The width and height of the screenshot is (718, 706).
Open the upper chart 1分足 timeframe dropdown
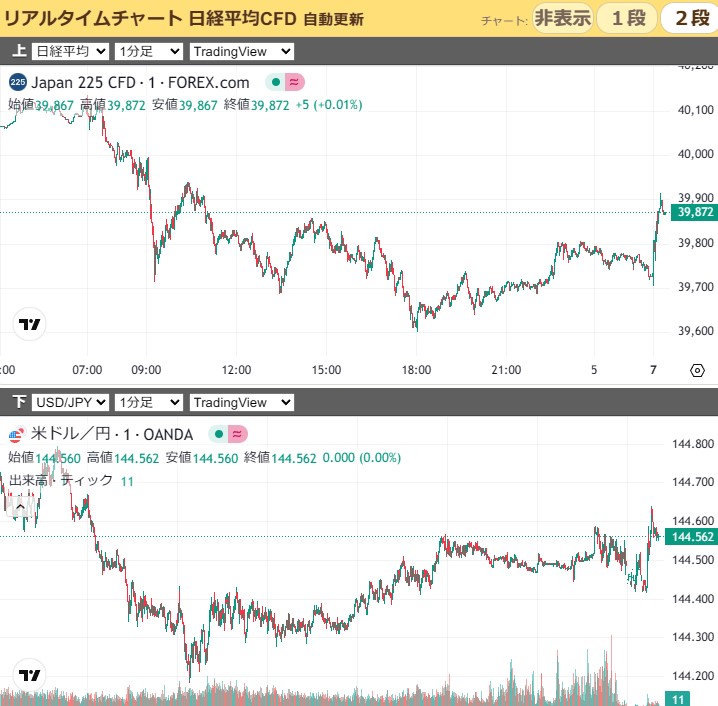pyautogui.click(x=148, y=51)
